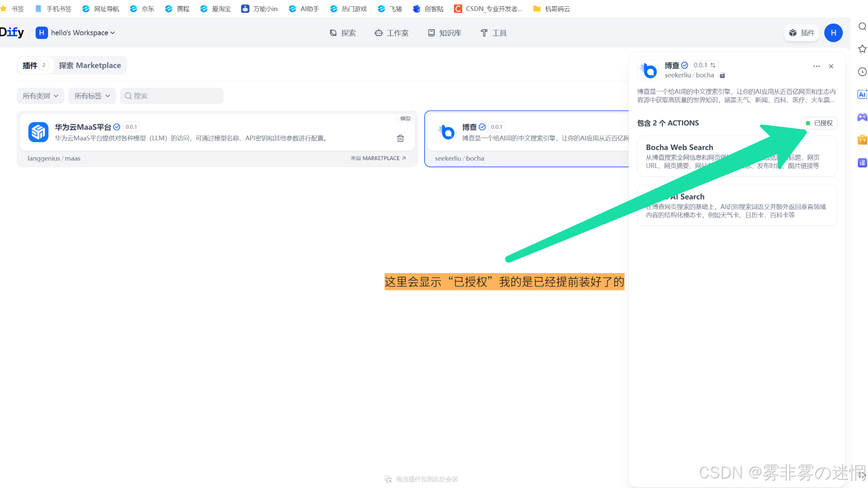Open the 所有类别 filter dropdown

pyautogui.click(x=40, y=96)
